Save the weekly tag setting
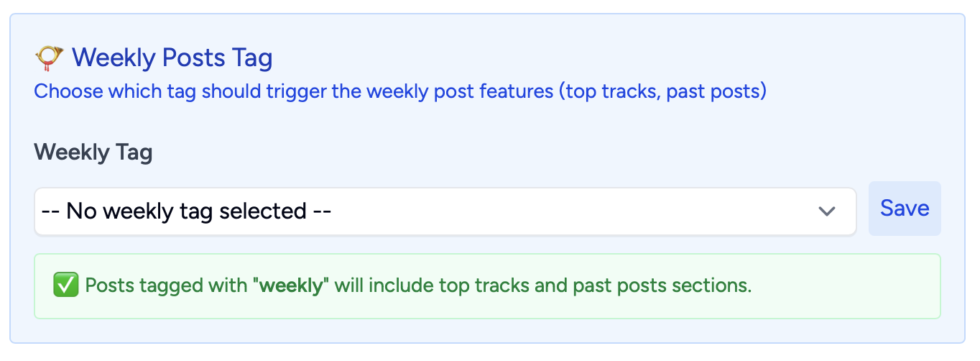Image resolution: width=980 pixels, height=361 pixels. pos(905,209)
